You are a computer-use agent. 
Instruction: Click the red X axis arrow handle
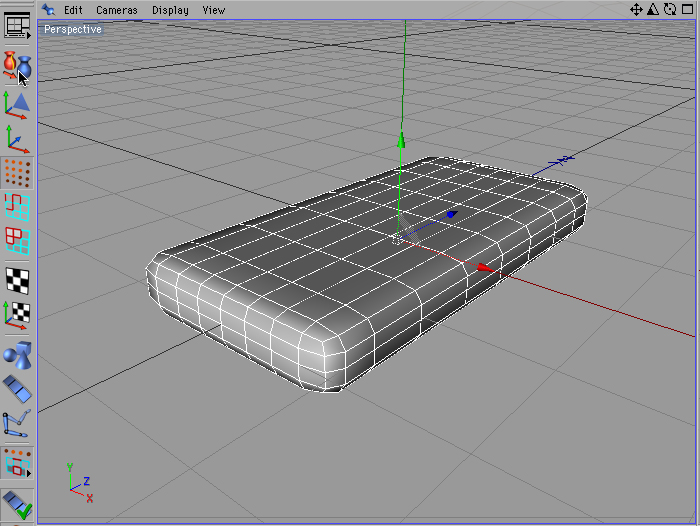tap(485, 268)
